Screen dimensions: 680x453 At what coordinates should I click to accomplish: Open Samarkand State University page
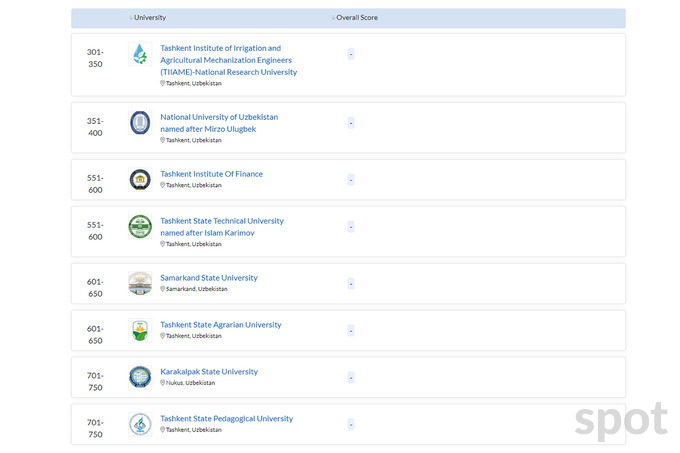click(x=208, y=278)
